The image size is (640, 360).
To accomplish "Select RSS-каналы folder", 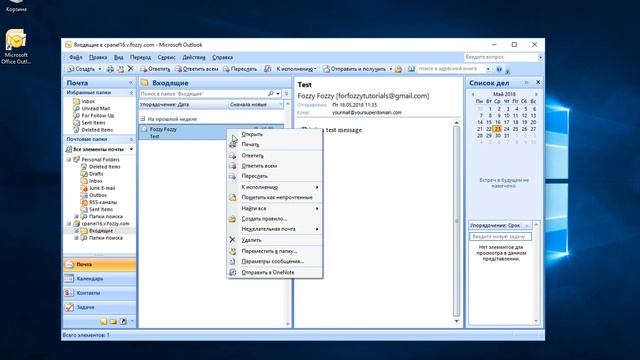I will coord(103,202).
